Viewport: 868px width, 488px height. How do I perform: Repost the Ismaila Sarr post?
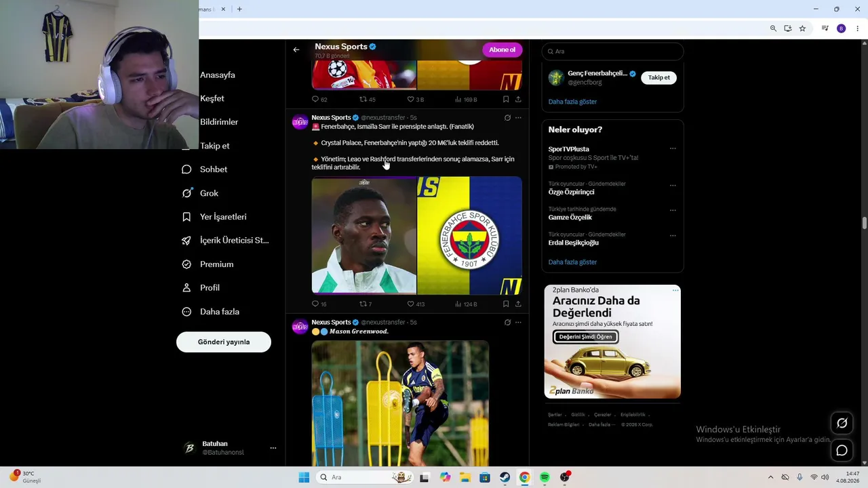coord(365,304)
